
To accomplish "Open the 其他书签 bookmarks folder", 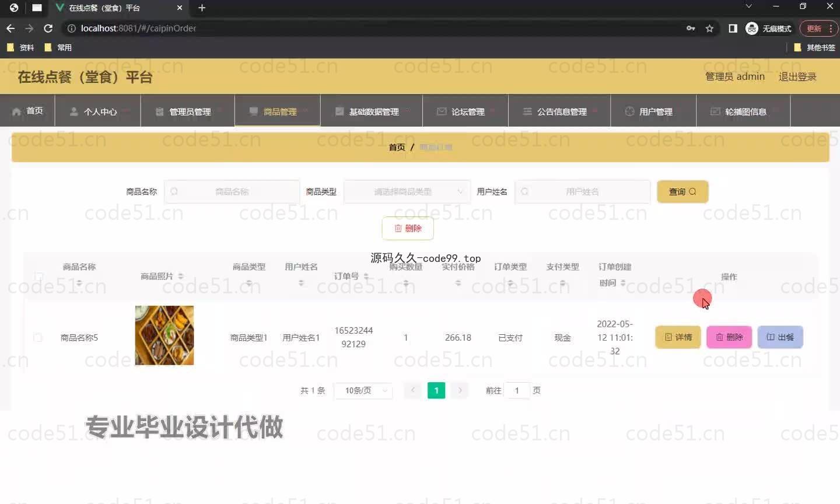I will tap(815, 48).
